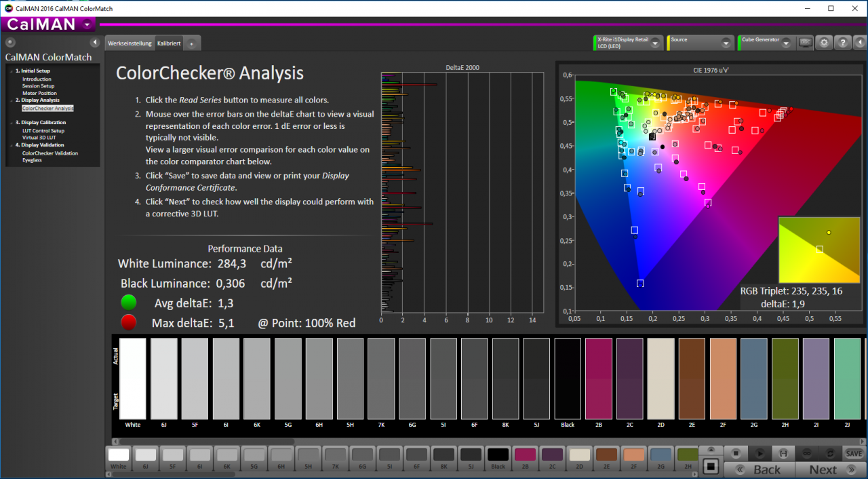Open the Source dropdown
The height and width of the screenshot is (479, 868).
701,43
